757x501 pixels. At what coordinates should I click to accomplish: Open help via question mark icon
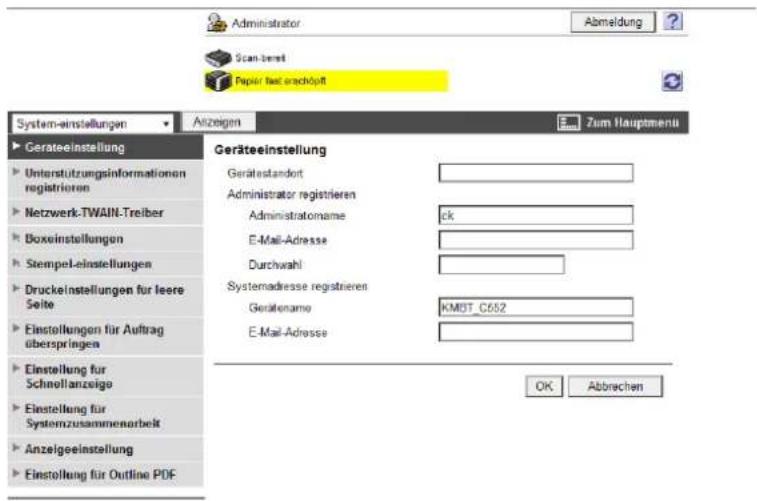coord(673,21)
